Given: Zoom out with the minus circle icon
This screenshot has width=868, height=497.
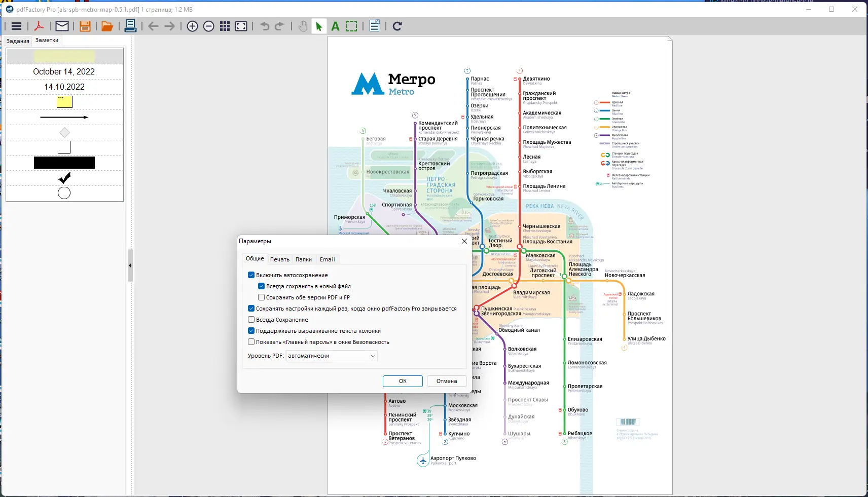Looking at the screenshot, I should [x=208, y=26].
